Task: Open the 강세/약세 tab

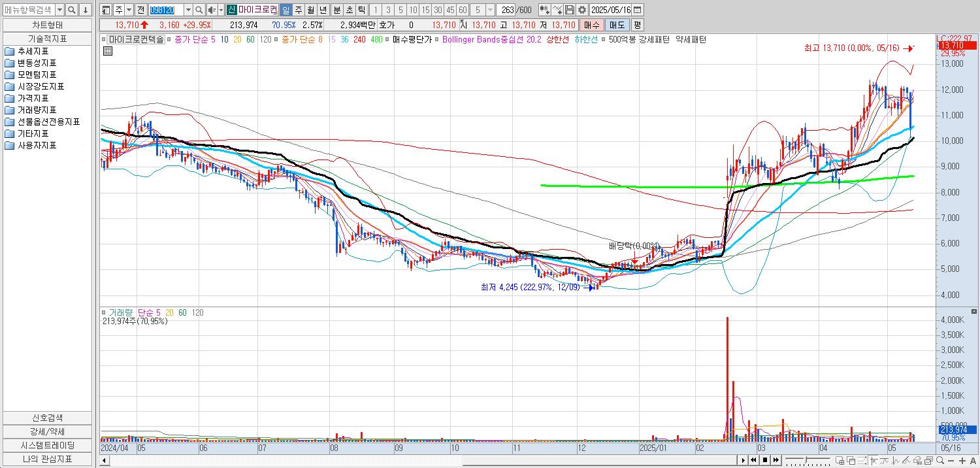Action: click(x=47, y=431)
